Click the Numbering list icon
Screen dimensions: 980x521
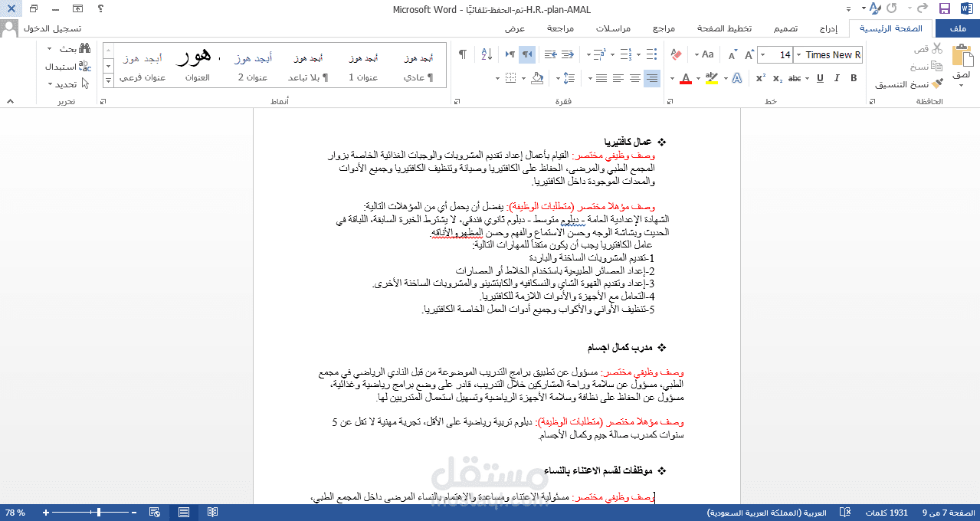[626, 54]
